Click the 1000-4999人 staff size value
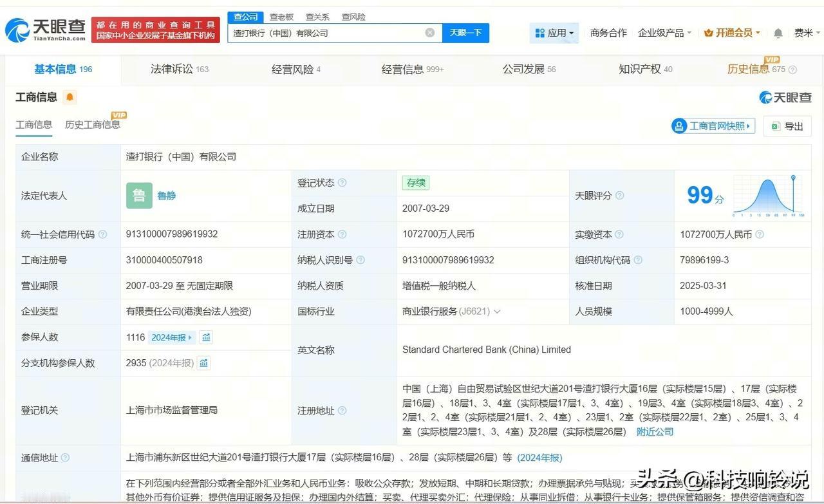This screenshot has width=824, height=504. (706, 312)
